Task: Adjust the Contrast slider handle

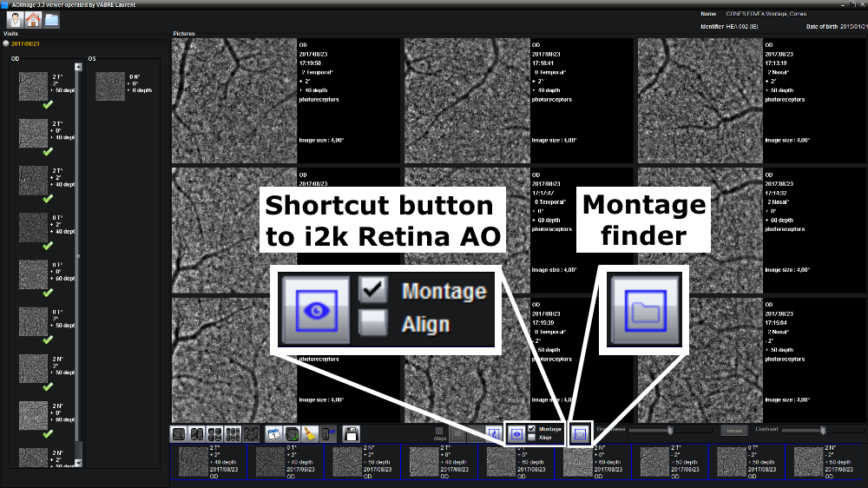Action: point(823,431)
